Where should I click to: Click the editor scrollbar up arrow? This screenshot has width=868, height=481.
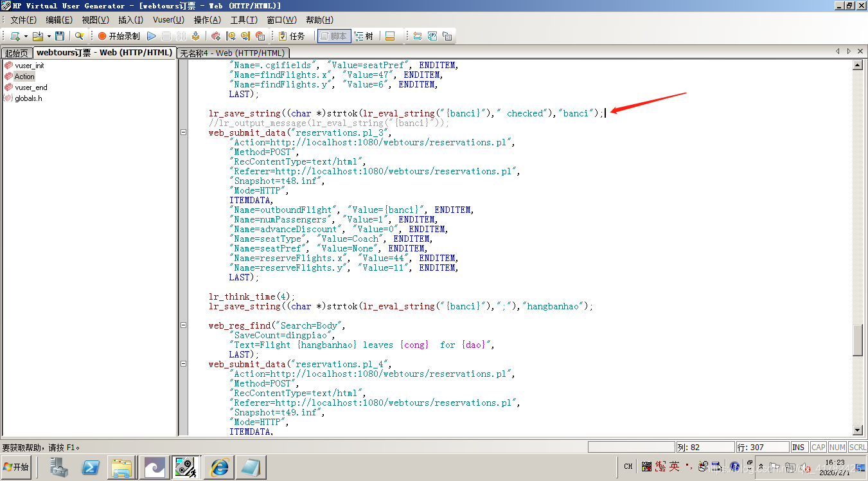[857, 65]
